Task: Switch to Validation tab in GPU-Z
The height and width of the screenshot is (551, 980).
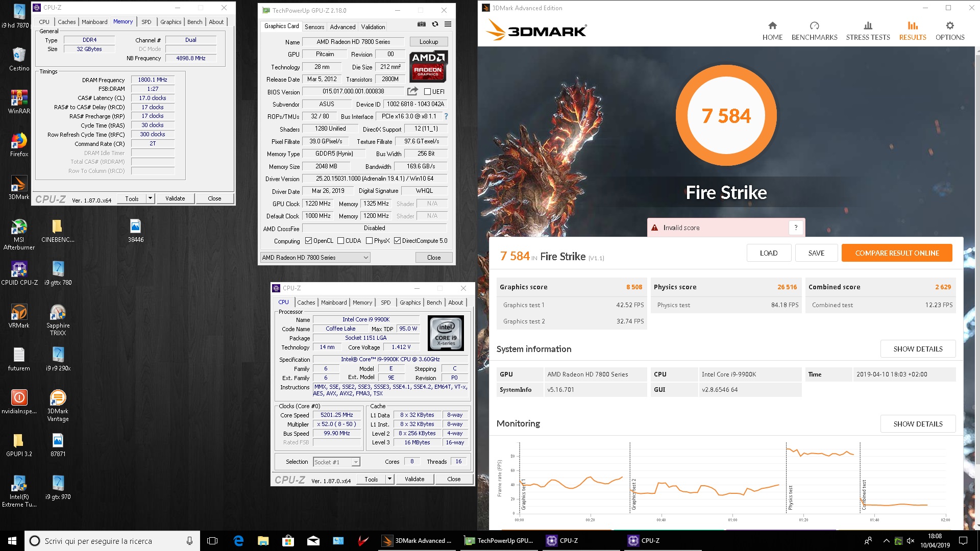Action: [x=373, y=27]
